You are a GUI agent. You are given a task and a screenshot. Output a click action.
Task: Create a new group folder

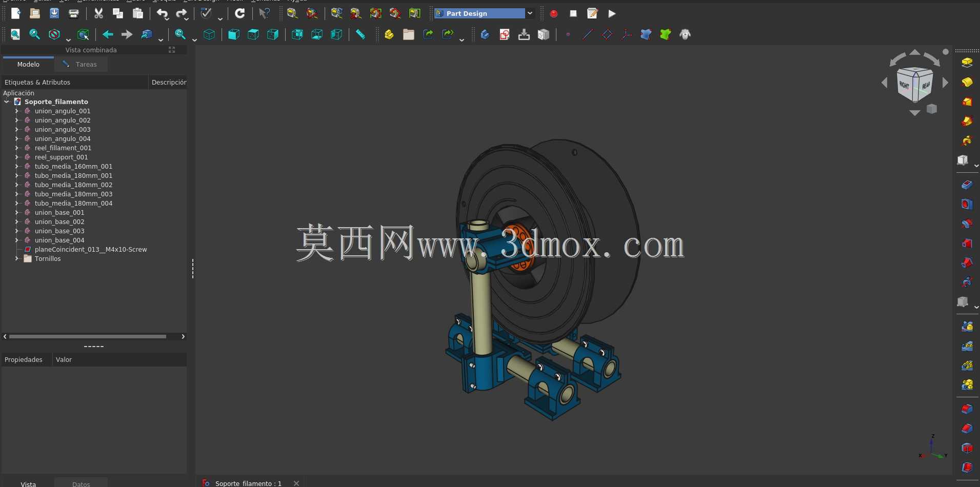409,34
